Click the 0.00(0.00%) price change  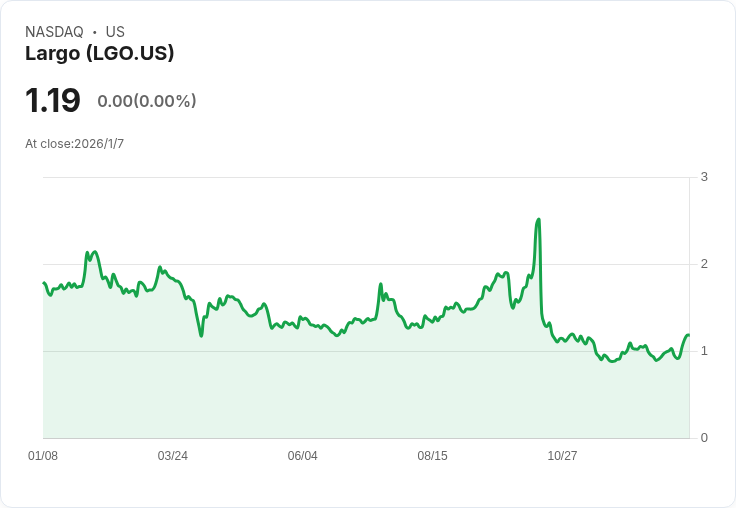click(x=147, y=101)
